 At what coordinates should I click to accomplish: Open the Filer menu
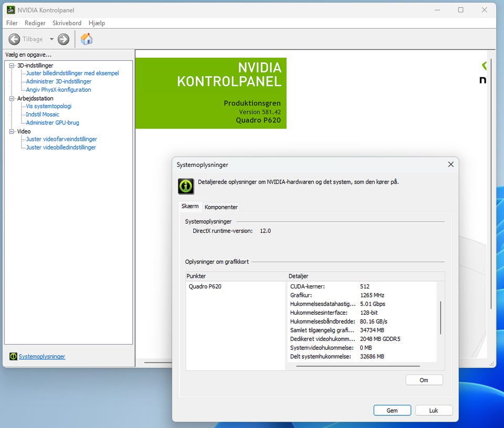click(x=12, y=23)
